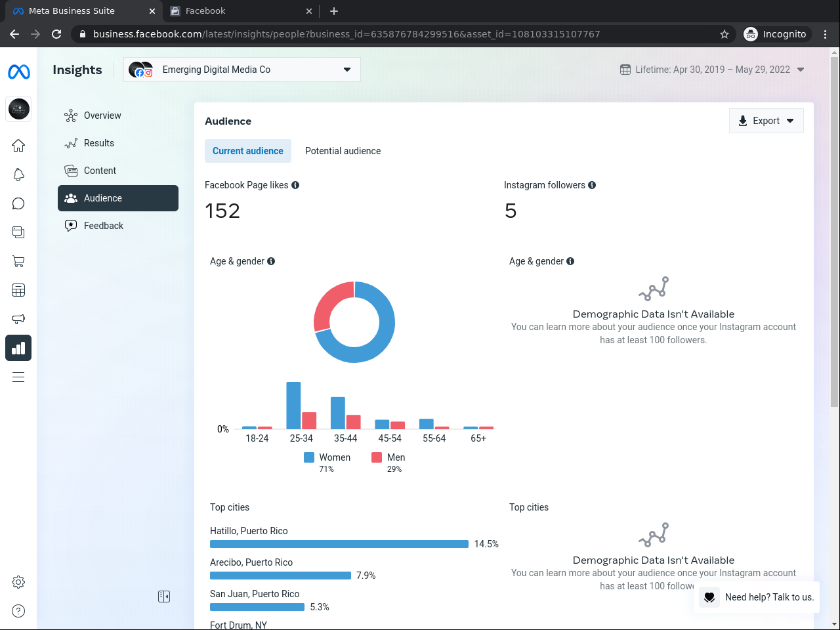Switch to Potential audience tab

[x=343, y=151]
